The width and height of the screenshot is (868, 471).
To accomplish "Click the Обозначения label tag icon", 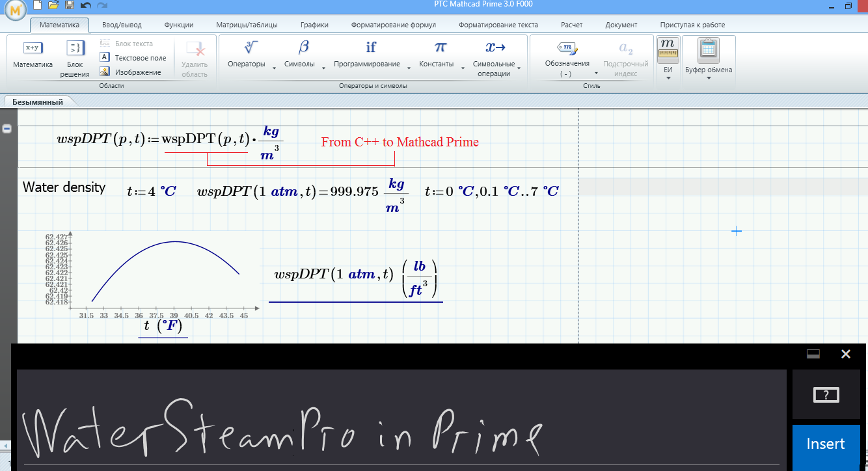I will coord(567,48).
